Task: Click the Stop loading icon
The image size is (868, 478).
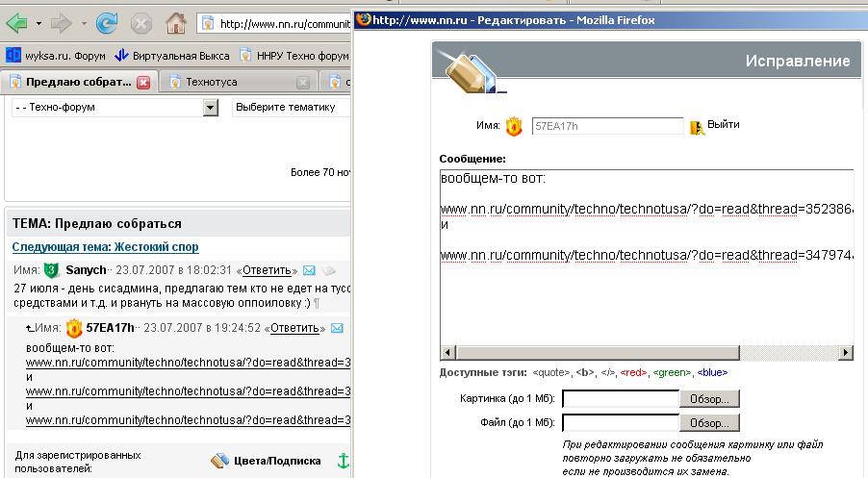Action: pyautogui.click(x=140, y=22)
